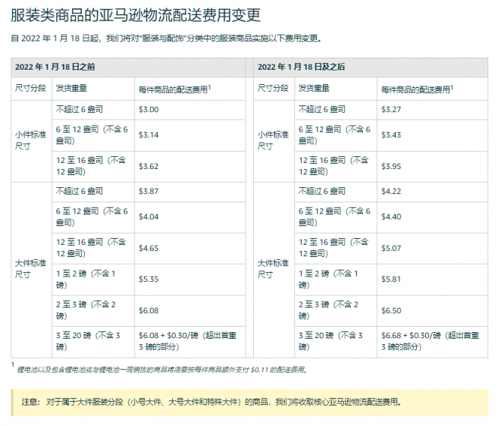
Task: Click 6 至 12 盎司 beside the $4.40 fee
Action: (x=334, y=217)
